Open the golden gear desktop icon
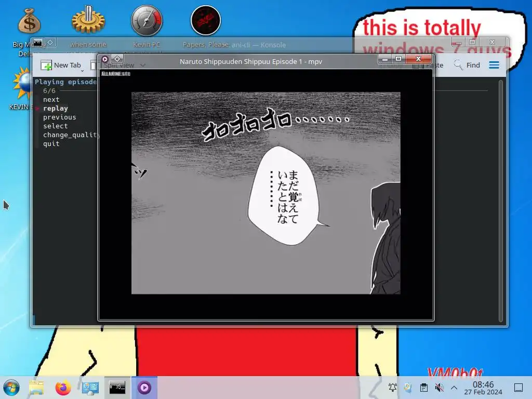The height and width of the screenshot is (399, 532). (x=88, y=20)
